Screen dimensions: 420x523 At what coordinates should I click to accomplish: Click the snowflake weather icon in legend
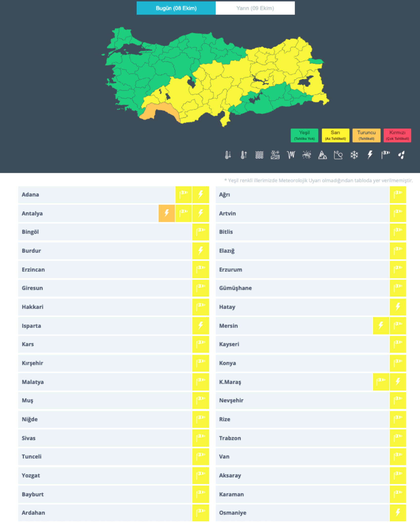(x=354, y=155)
